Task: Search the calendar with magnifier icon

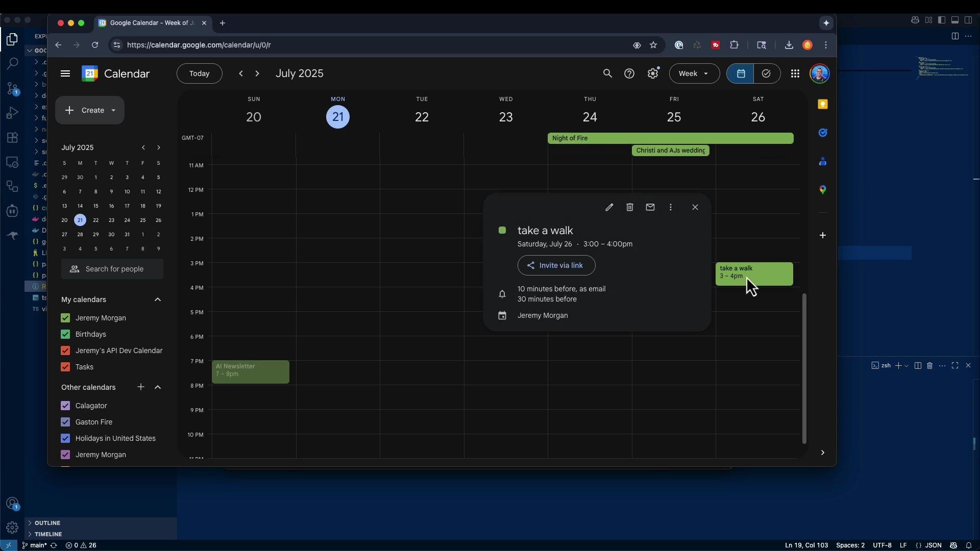Action: [607, 73]
